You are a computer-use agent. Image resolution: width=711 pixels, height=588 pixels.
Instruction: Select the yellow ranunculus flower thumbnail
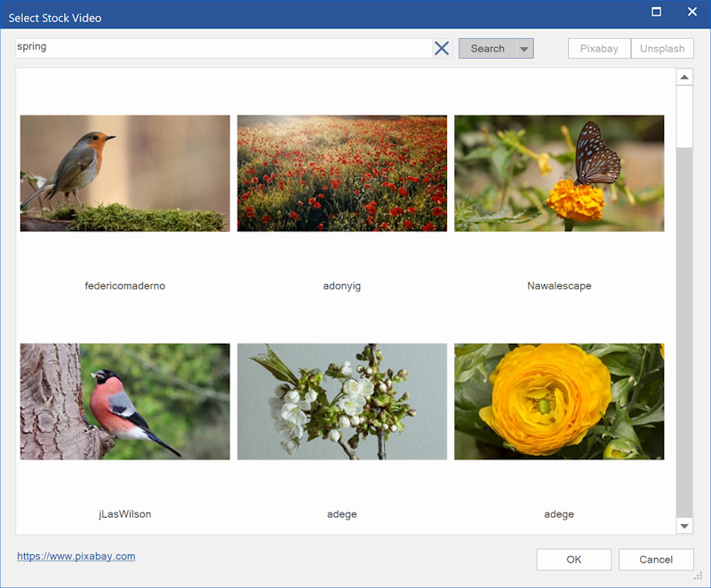pyautogui.click(x=559, y=401)
